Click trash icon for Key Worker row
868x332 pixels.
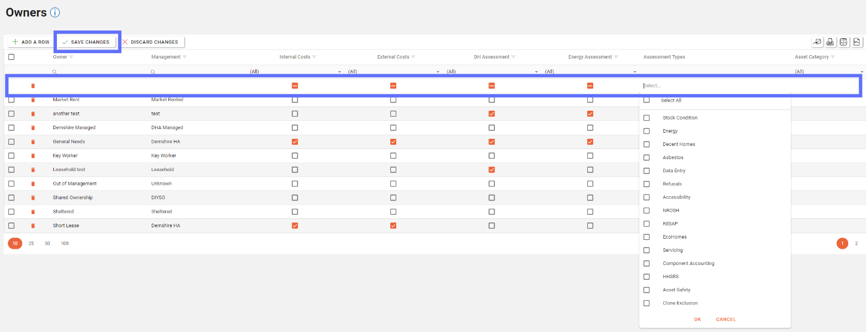[x=33, y=156]
